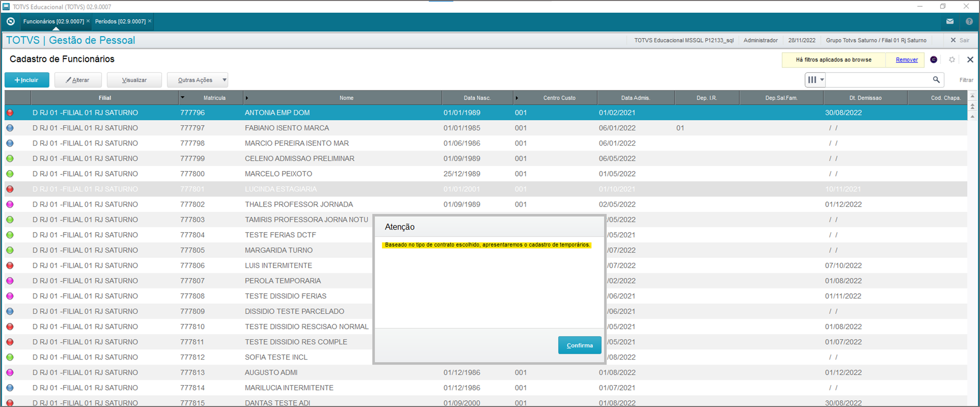Click the TOTVS logo icon in tab bar
Image resolution: width=980 pixels, height=407 pixels.
pyautogui.click(x=11, y=21)
